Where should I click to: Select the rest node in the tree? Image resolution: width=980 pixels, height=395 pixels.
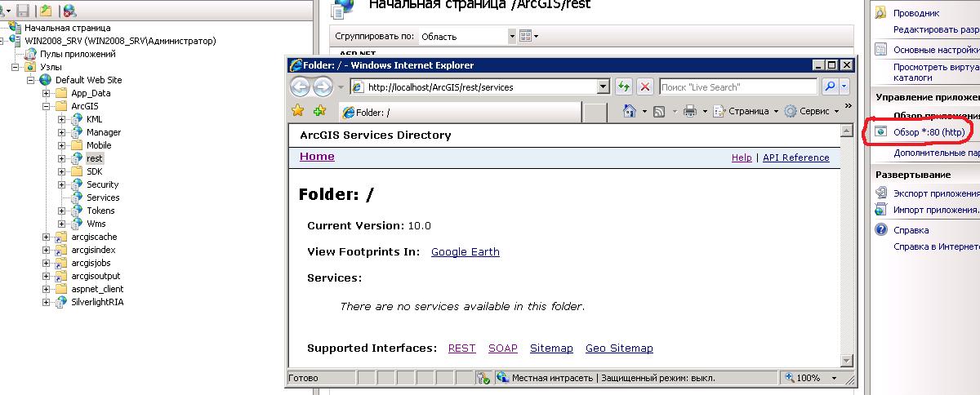(x=94, y=158)
